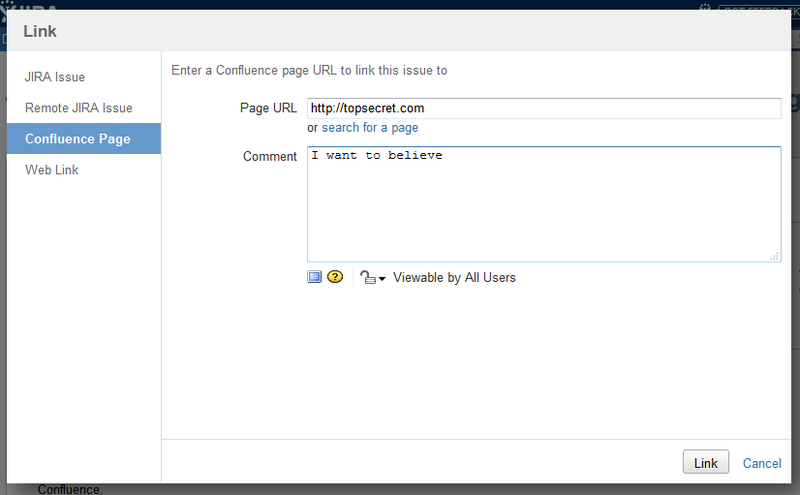Select the JIRA Issue link type

pos(55,77)
